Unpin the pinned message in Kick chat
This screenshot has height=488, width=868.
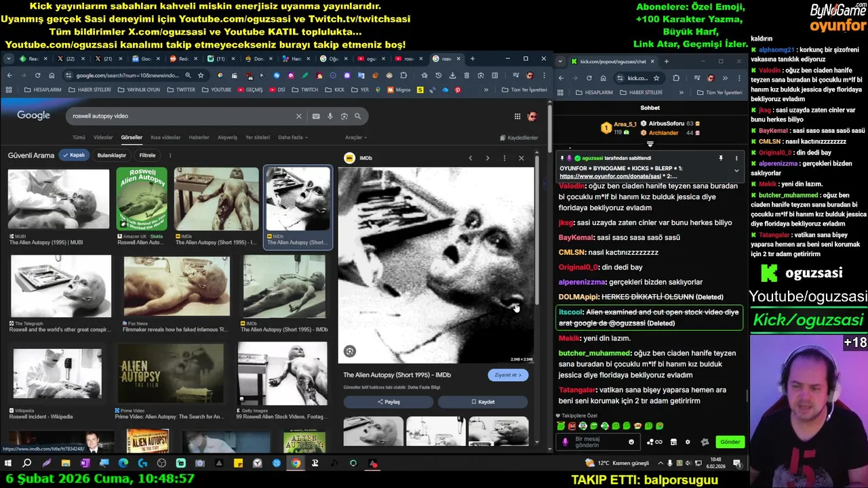[721, 158]
